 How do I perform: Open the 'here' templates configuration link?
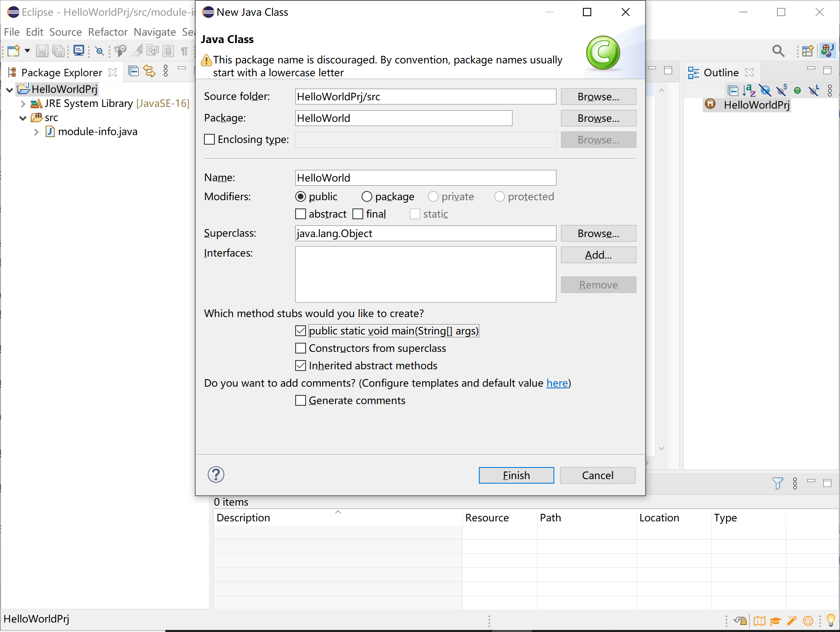pyautogui.click(x=557, y=383)
